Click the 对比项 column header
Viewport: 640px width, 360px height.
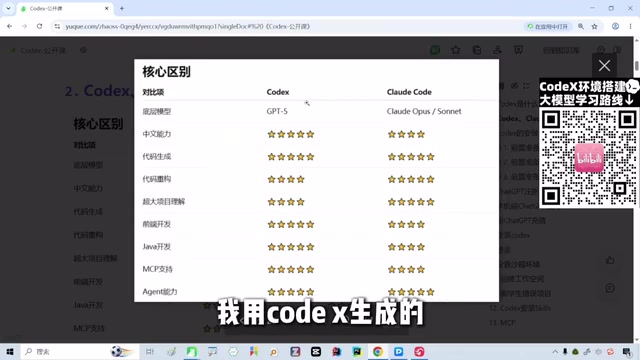point(153,92)
